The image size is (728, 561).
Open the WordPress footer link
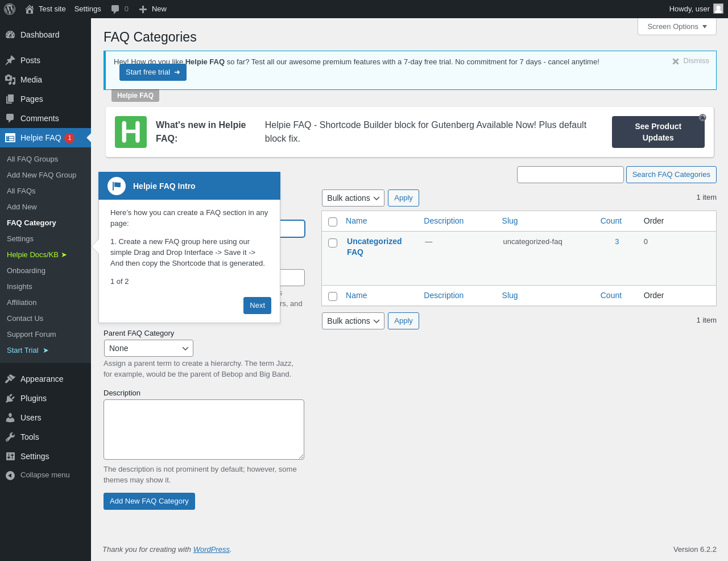(212, 550)
